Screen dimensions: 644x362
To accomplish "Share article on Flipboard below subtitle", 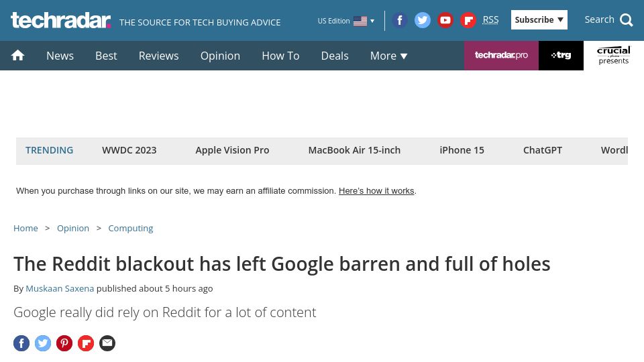I will pos(86,343).
